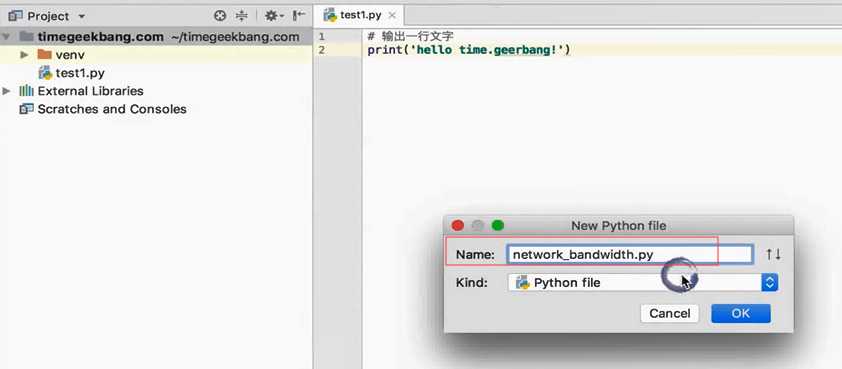Screen dimensions: 842x369
Task: Locate current file with target icon
Action: pos(220,16)
